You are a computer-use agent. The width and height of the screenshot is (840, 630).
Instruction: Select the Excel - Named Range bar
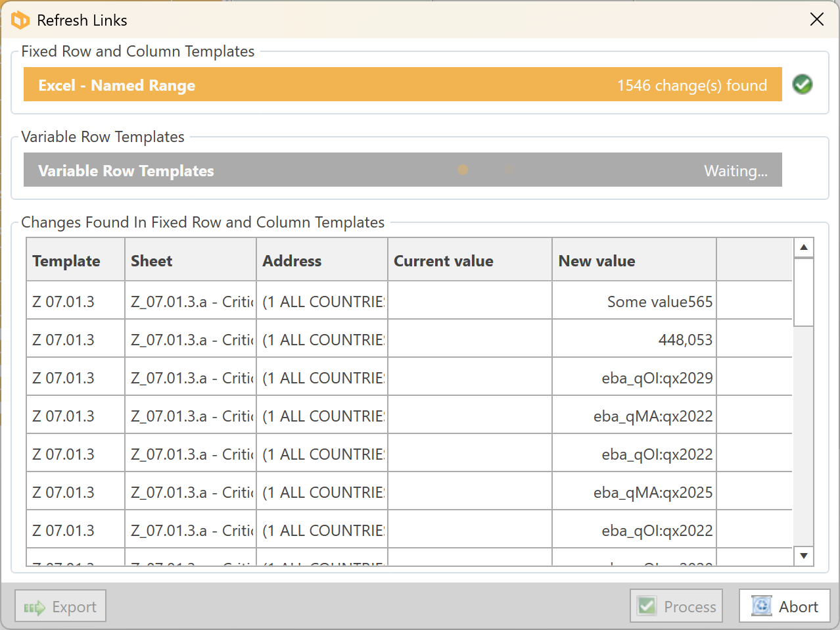(402, 85)
